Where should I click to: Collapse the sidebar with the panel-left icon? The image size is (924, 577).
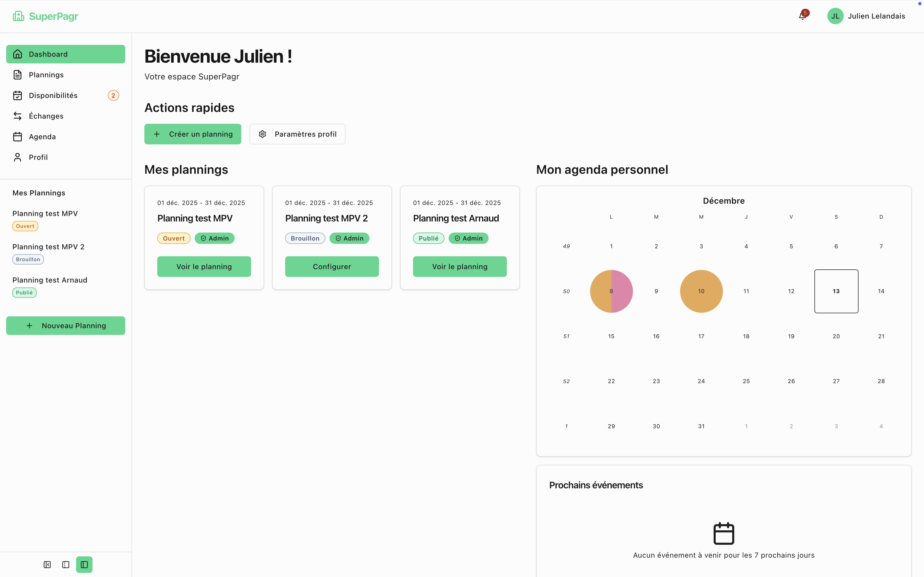(47, 564)
